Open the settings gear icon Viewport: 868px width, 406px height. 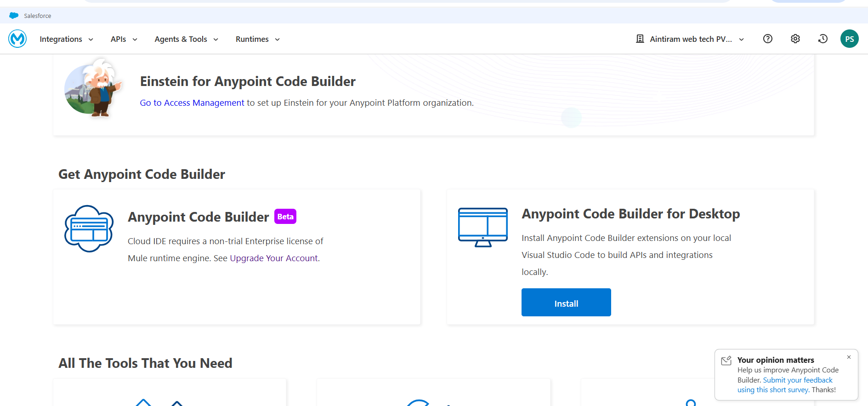click(795, 39)
